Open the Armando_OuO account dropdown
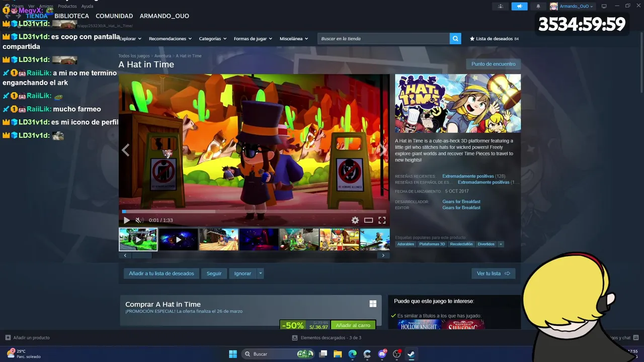The image size is (644, 362). point(573,6)
